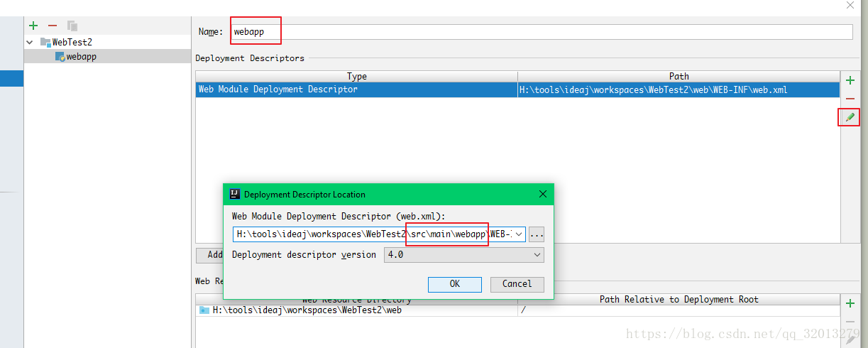This screenshot has height=348, width=868.
Task: Click the IntelliJ icon in the dialog title bar
Action: (x=235, y=194)
